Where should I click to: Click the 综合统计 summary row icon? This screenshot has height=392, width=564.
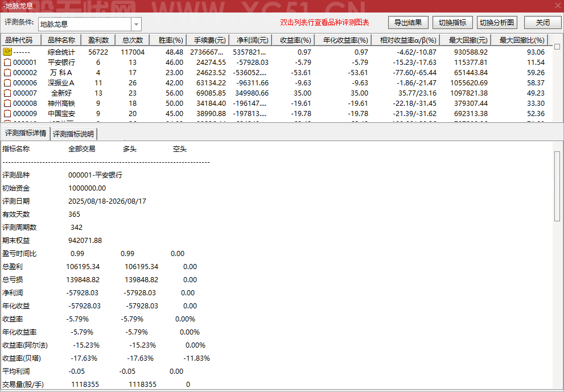pos(7,52)
